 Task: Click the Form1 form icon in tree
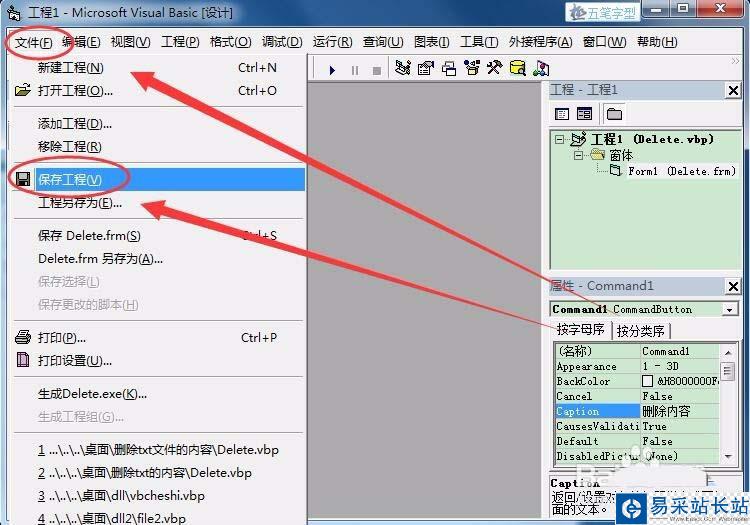pos(616,170)
